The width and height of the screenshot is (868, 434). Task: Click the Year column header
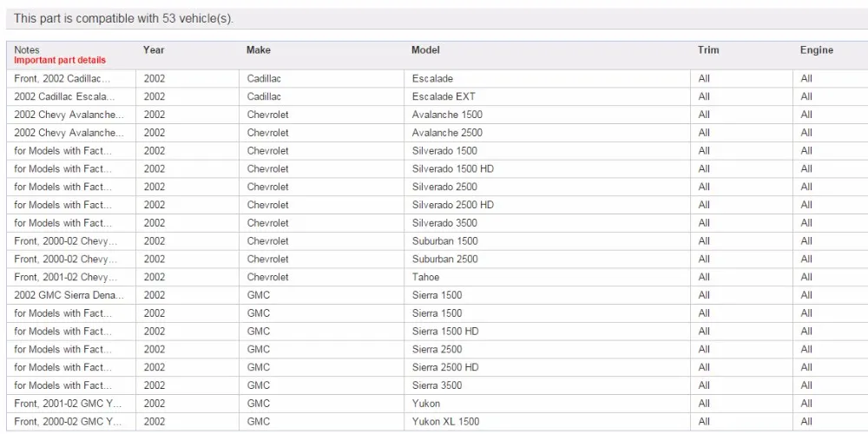154,49
